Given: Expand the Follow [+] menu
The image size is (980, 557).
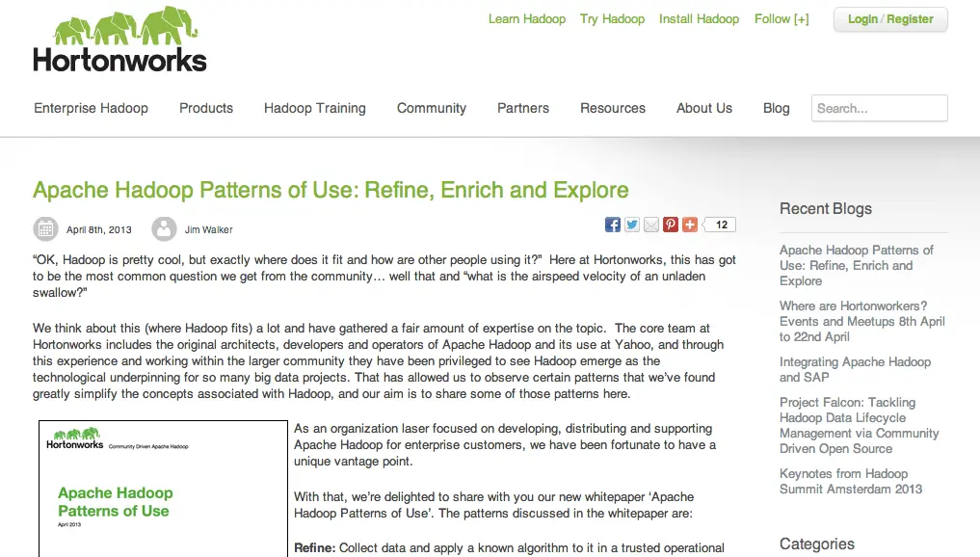Looking at the screenshot, I should 781,19.
